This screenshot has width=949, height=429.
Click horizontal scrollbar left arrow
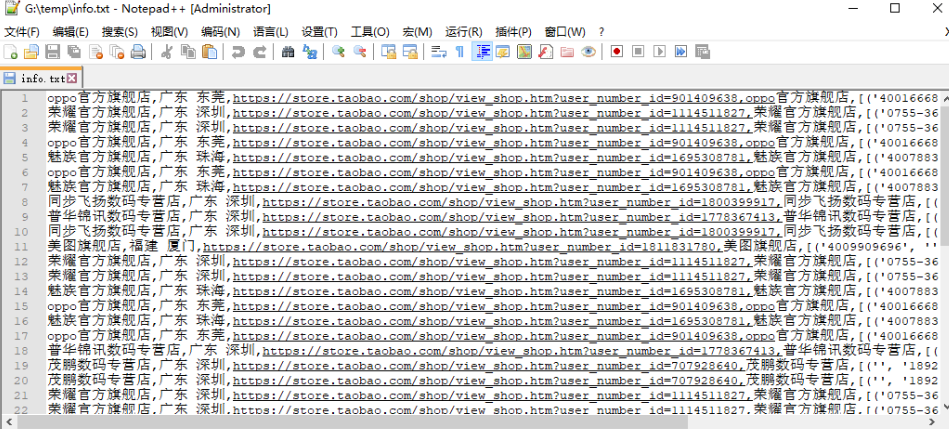coord(7,421)
